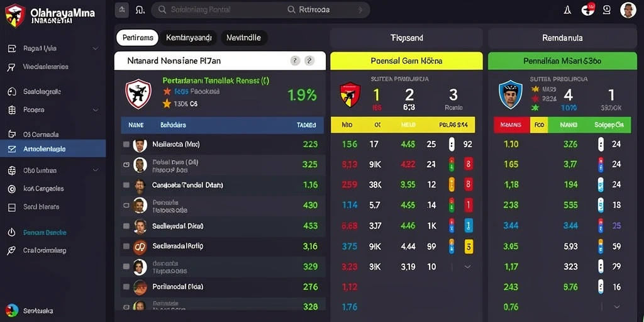Click the headphones icon beside search bar
This screenshot has height=322, width=644.
(140, 10)
